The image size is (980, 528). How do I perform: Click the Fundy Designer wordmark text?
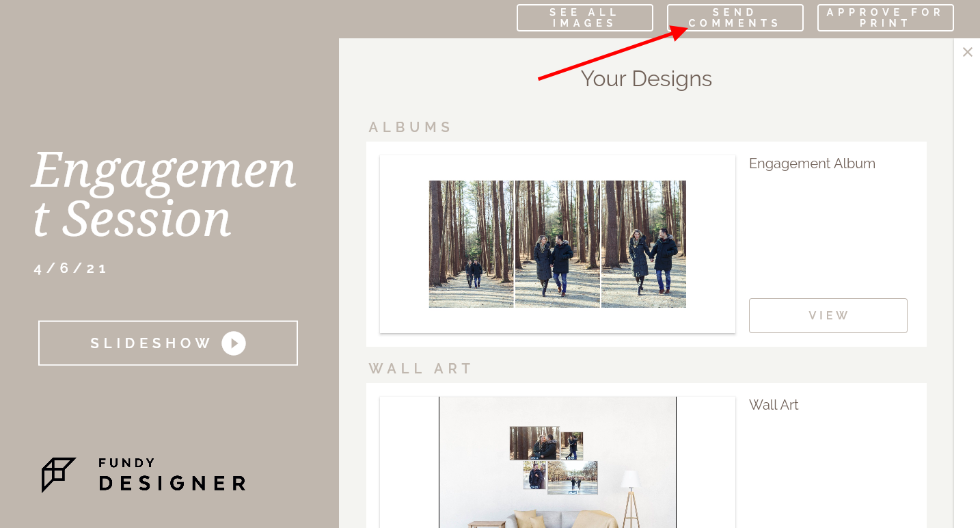172,475
